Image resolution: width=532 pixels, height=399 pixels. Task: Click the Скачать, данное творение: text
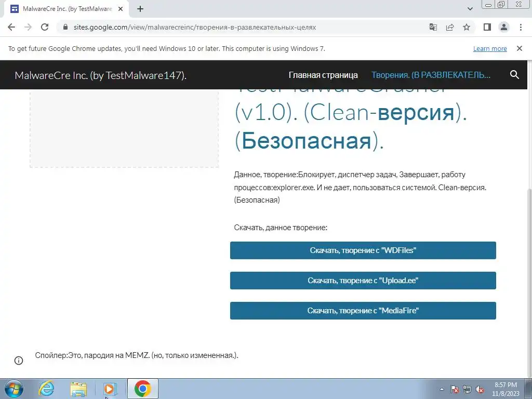[281, 228]
